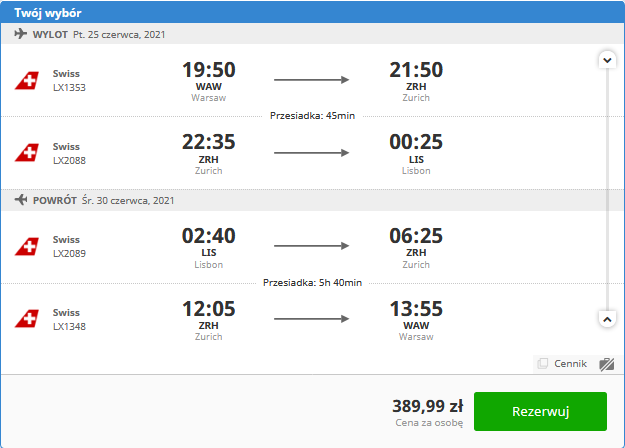Click departure time 02:40 from Lisbon
The width and height of the screenshot is (625, 448).
[x=209, y=236]
